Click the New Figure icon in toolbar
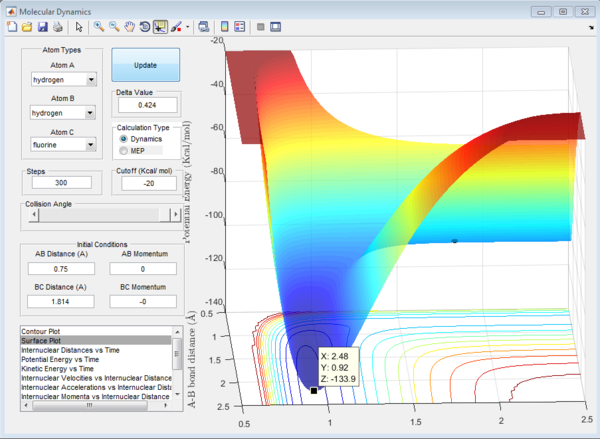600x439 pixels. pyautogui.click(x=11, y=27)
